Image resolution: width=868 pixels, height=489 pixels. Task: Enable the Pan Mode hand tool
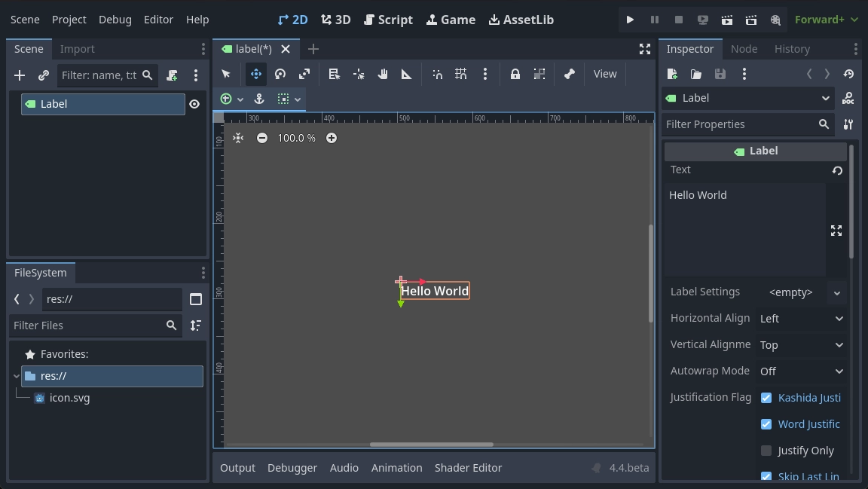[x=382, y=73]
